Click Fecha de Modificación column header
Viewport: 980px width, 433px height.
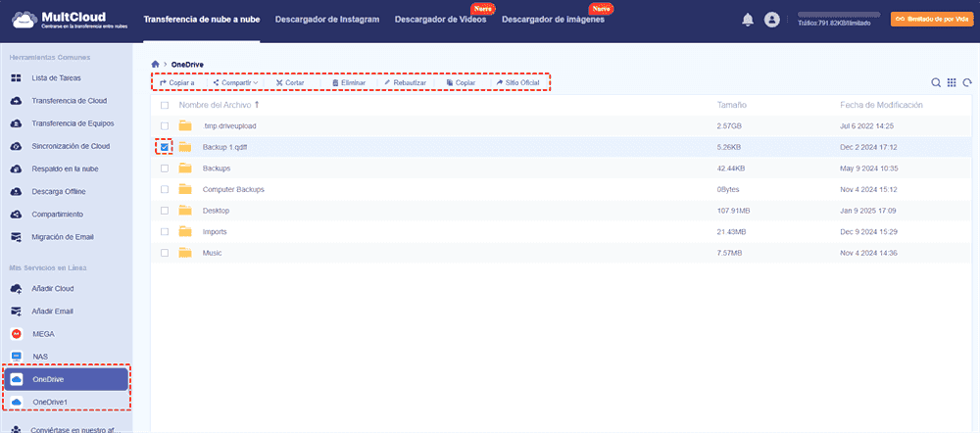click(881, 105)
